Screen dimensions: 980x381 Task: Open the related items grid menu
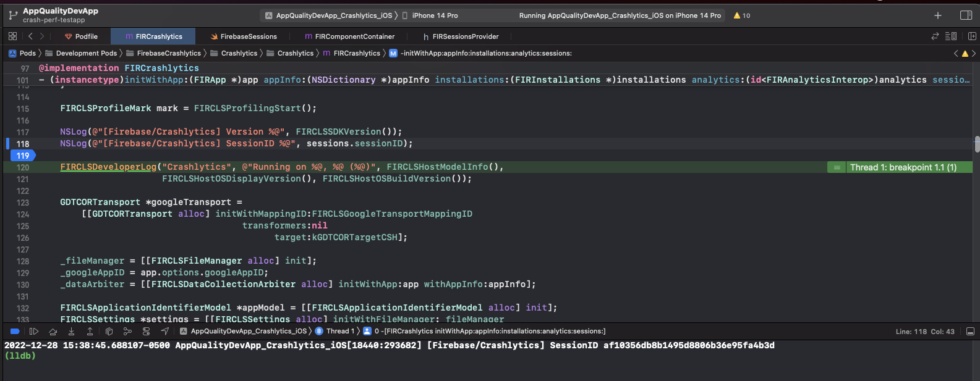click(13, 36)
